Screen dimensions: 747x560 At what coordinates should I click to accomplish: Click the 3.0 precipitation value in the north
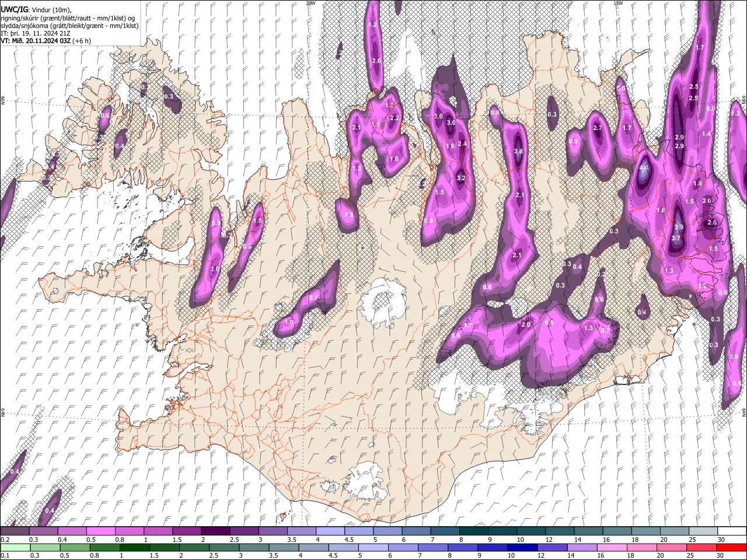pyautogui.click(x=451, y=123)
